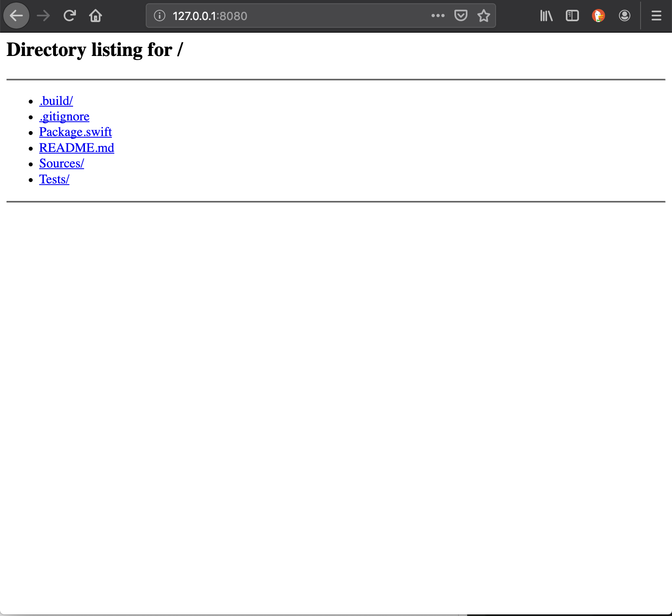Open the DuckDuckGo extension

599,16
